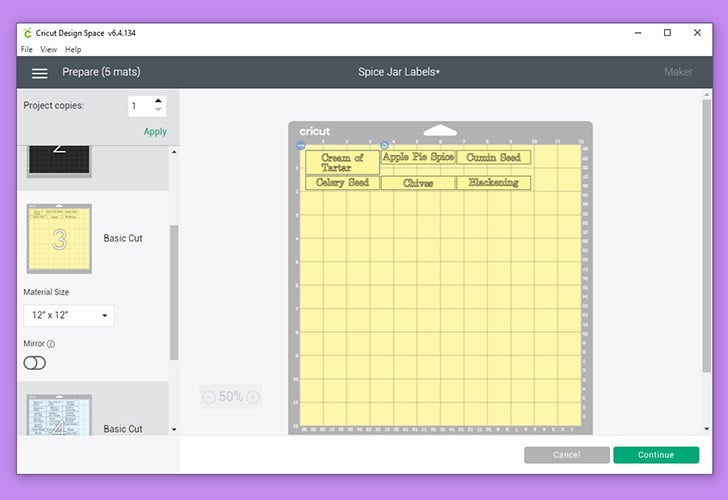
Task: Open the File menu
Action: [26, 49]
